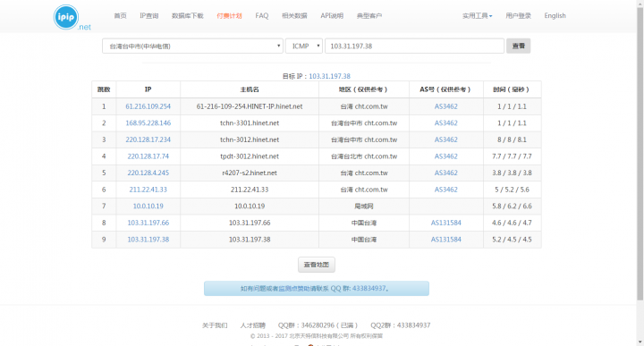
Task: Open IP link 10.0.10.19
Action: (148, 206)
